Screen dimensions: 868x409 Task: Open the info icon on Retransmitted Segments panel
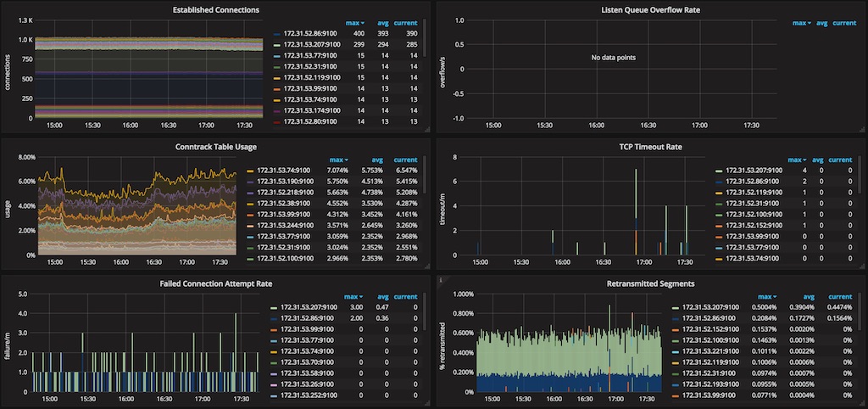click(x=440, y=280)
